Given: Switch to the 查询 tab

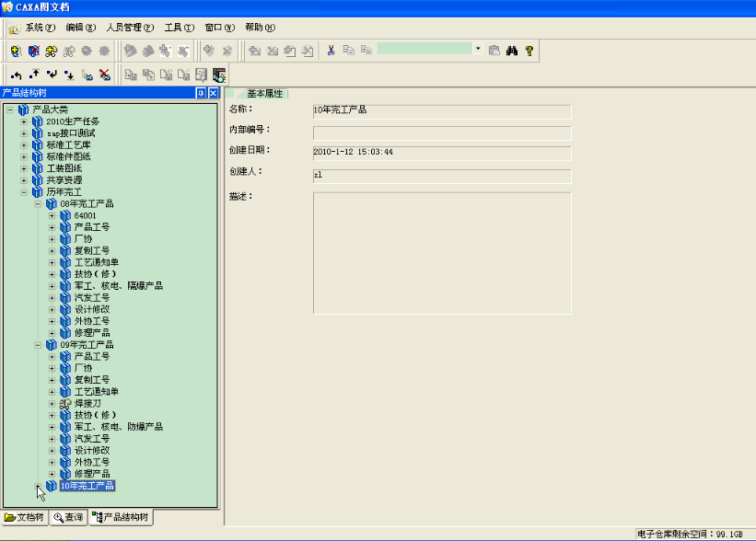Looking at the screenshot, I should pyautogui.click(x=68, y=517).
